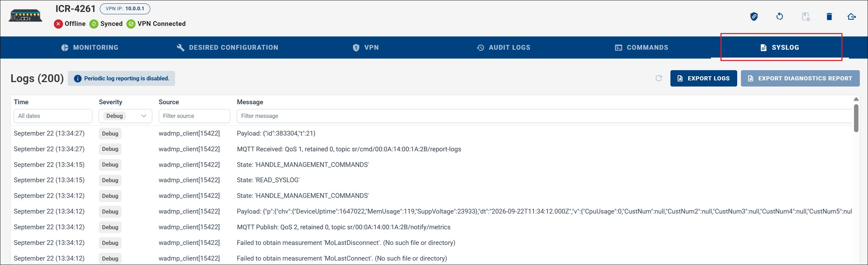Click the Source column header
This screenshot has height=265, width=868.
pos(169,102)
